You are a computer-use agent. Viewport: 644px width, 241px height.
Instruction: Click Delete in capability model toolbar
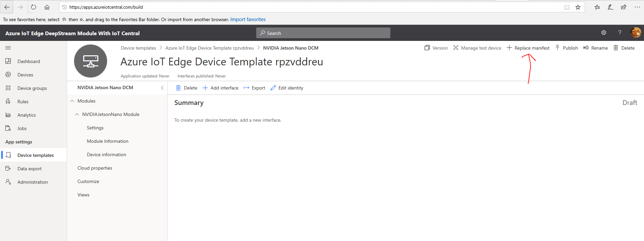(x=186, y=88)
